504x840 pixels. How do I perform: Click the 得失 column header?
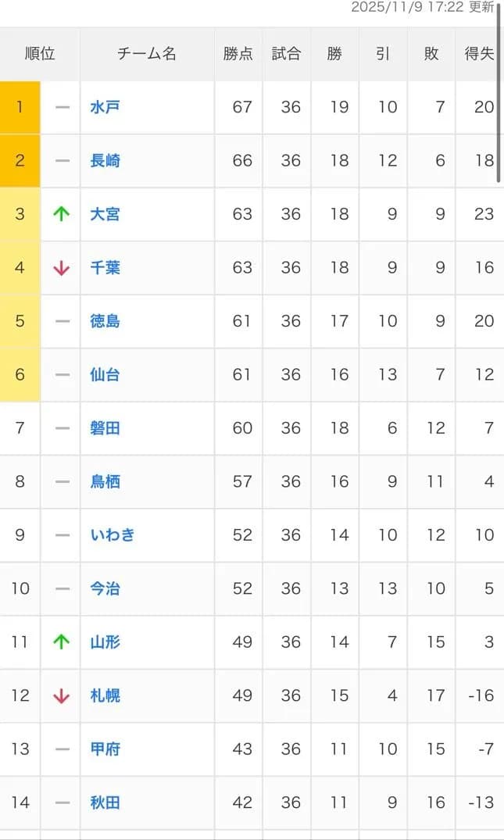(x=480, y=53)
